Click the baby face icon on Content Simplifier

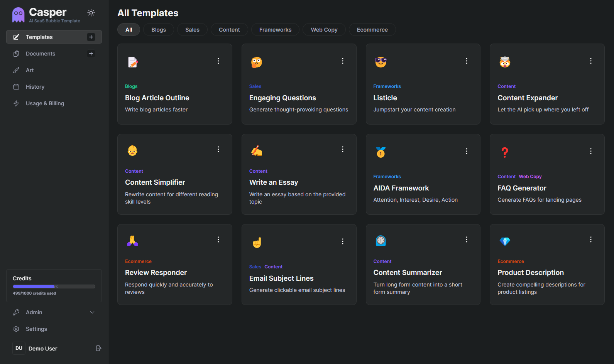point(132,150)
